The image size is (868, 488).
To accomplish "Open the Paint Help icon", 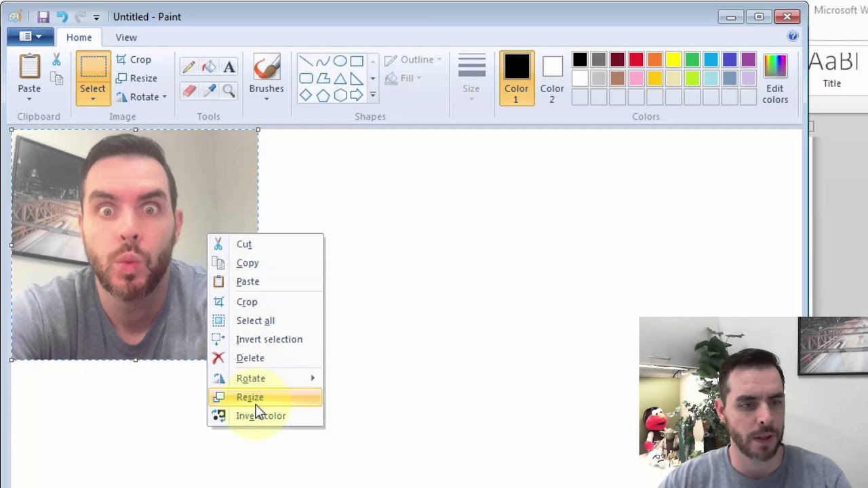I will [793, 37].
